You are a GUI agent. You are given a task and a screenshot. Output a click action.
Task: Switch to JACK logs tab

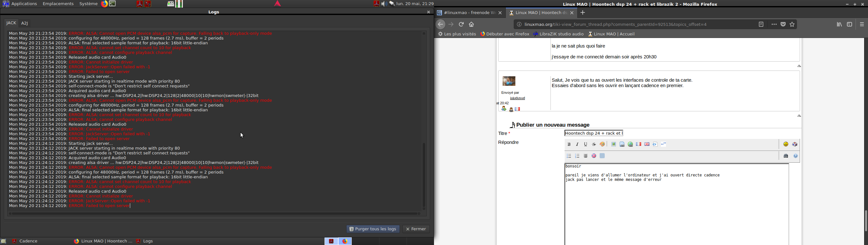[x=11, y=23]
